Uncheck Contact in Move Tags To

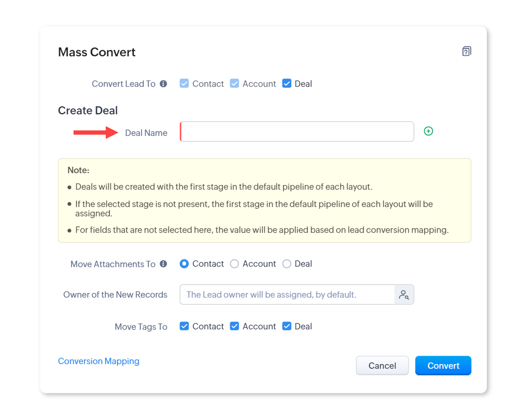tap(184, 326)
